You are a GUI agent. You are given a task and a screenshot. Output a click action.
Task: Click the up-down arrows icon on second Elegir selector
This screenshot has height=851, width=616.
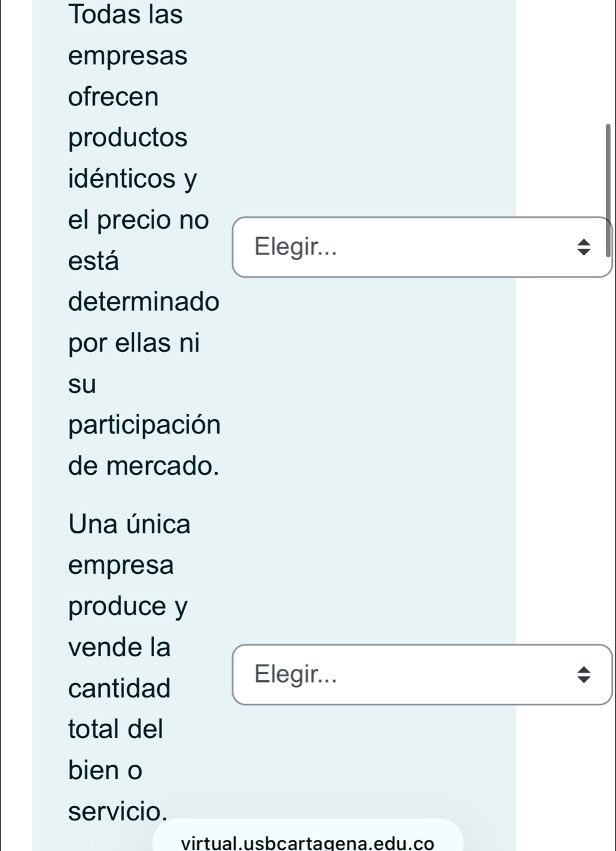click(x=583, y=674)
